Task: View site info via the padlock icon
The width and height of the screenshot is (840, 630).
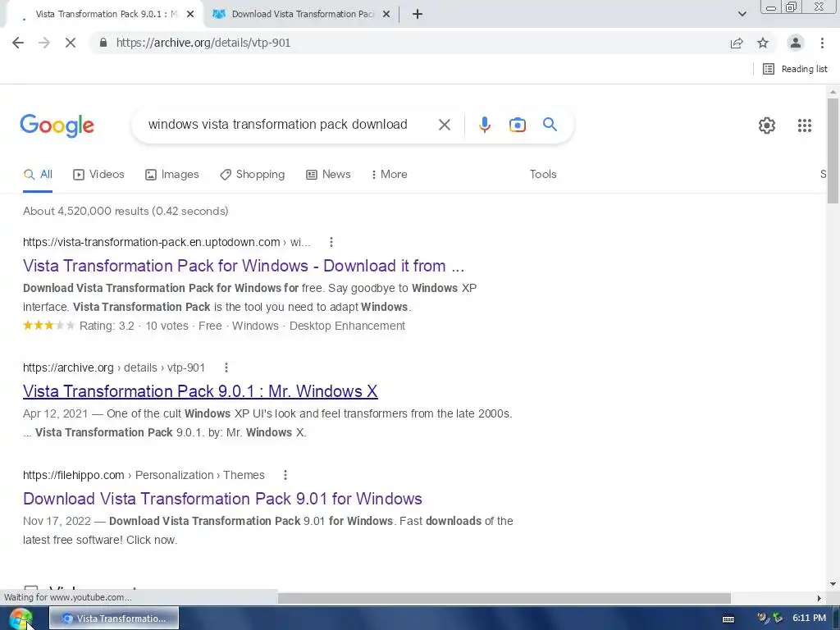Action: coord(103,43)
